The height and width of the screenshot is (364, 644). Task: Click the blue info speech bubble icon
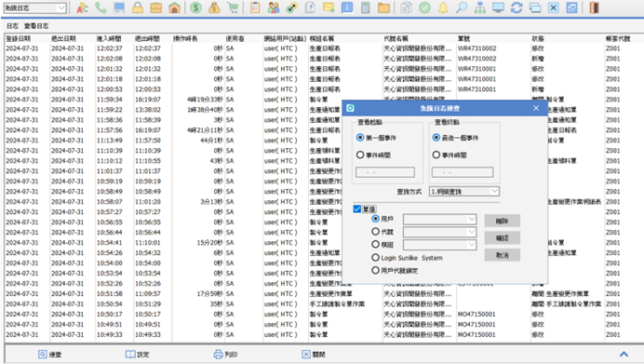[347, 7]
